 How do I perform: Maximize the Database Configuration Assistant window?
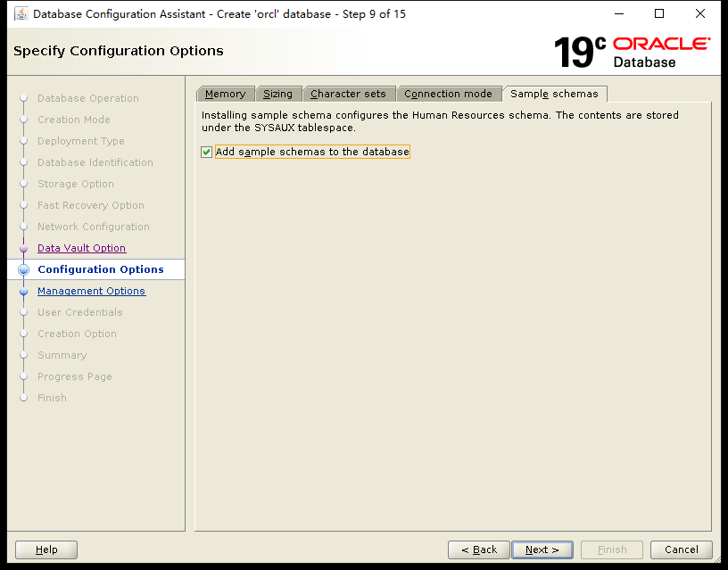(658, 14)
